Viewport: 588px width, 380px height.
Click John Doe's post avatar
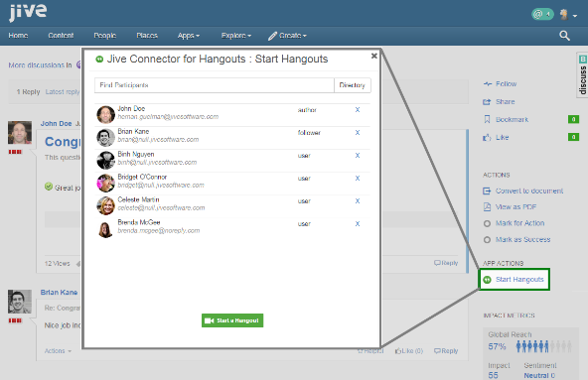coord(20,132)
